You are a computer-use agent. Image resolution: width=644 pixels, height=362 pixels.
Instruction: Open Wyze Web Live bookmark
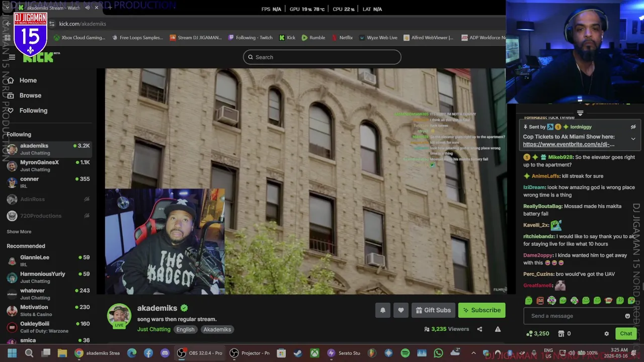click(x=378, y=38)
